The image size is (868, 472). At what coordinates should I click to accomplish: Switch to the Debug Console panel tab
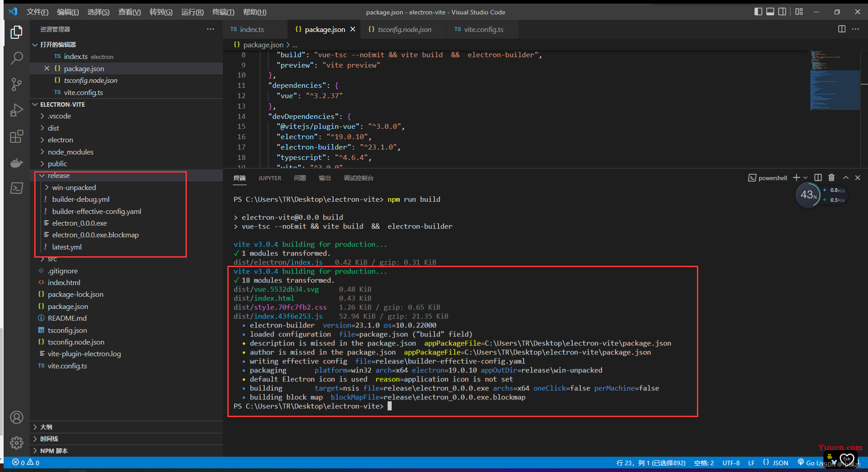pos(359,178)
